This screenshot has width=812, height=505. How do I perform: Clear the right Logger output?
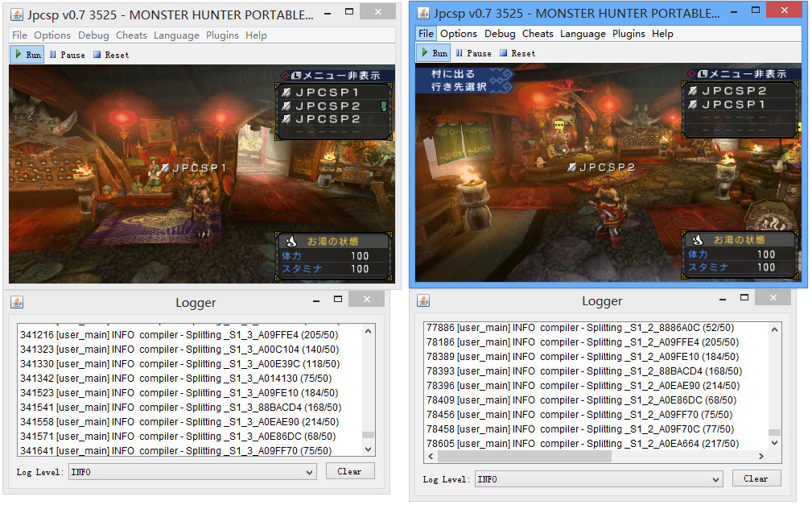(756, 478)
